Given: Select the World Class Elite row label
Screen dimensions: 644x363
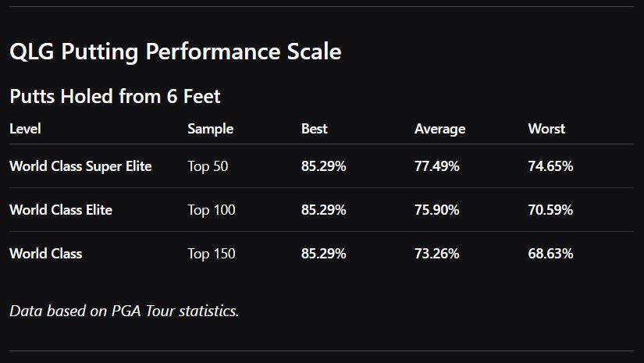Looking at the screenshot, I should pos(61,210).
